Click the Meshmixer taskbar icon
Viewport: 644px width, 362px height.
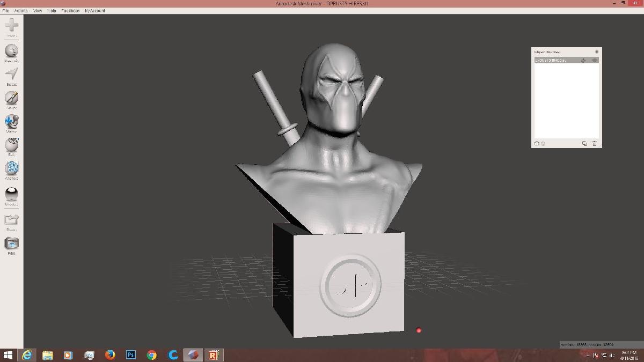click(193, 354)
